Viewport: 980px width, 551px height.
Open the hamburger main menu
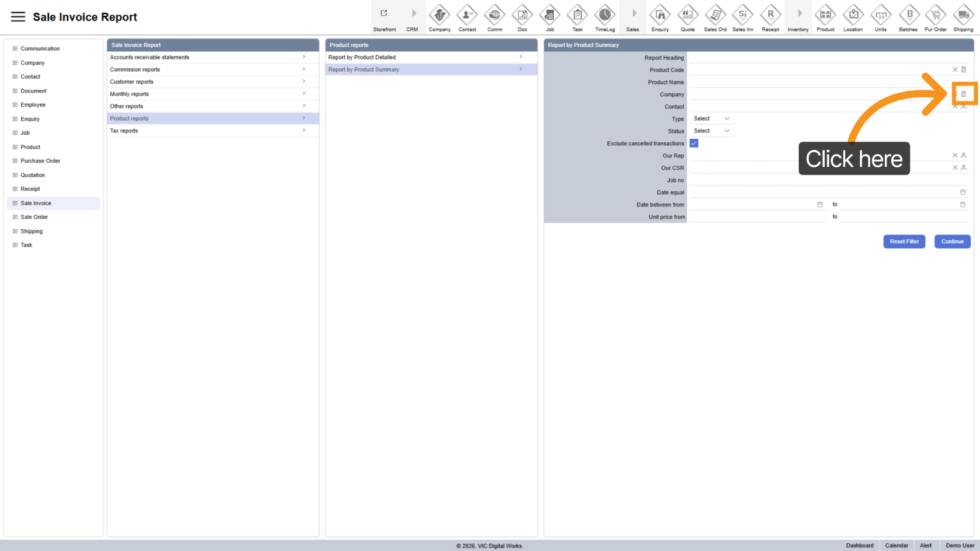click(x=18, y=17)
